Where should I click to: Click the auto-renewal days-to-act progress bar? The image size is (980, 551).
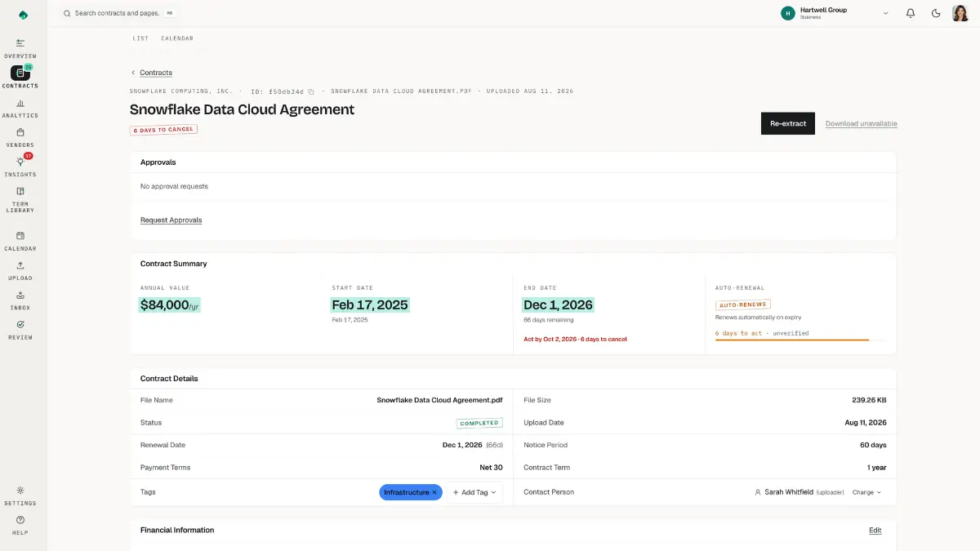click(800, 340)
